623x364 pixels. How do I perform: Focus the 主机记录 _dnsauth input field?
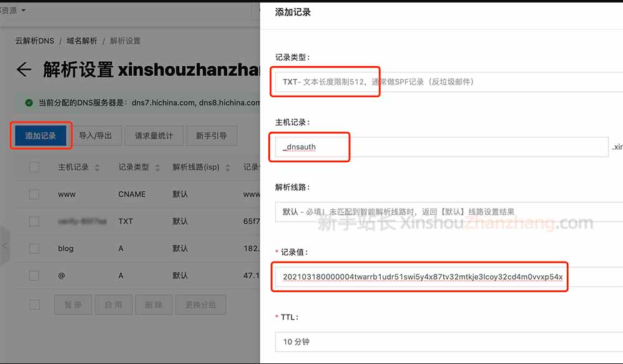tap(441, 147)
